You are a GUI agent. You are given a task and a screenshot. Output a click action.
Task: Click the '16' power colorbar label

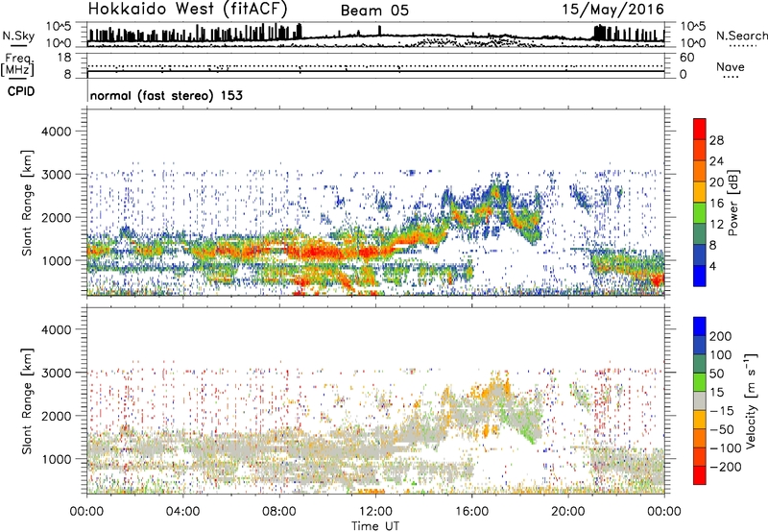[x=716, y=204]
